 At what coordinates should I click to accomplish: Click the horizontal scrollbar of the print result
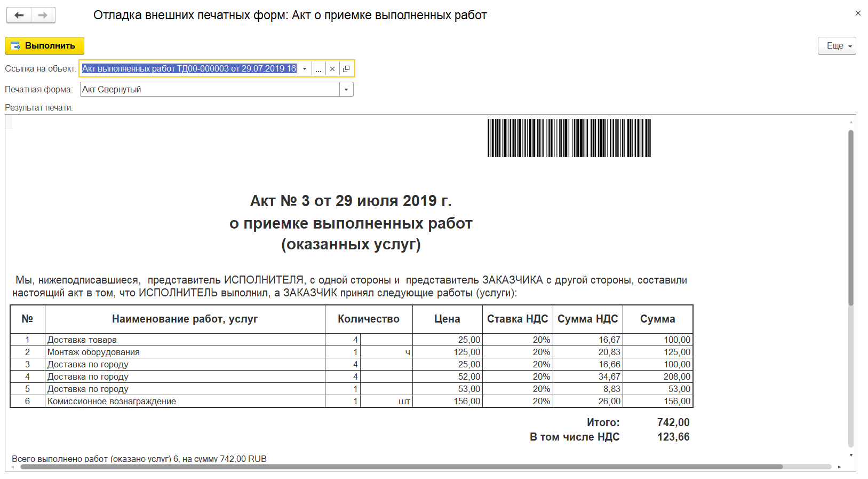click(401, 467)
